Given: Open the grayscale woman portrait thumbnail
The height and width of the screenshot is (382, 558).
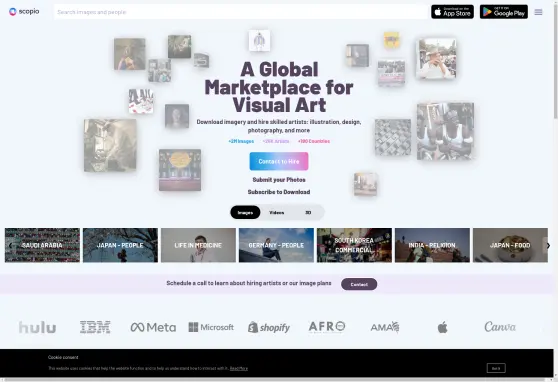Looking at the screenshot, I should 177,116.
